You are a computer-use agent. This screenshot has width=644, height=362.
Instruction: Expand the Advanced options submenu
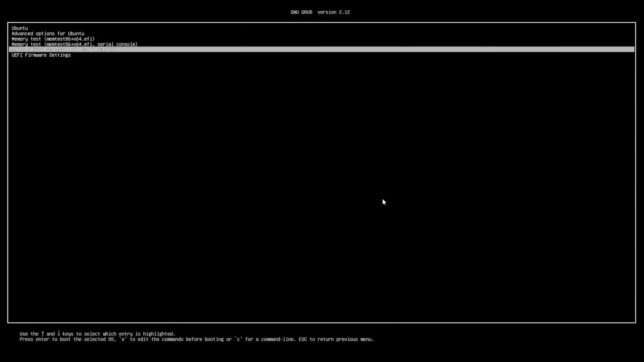point(47,34)
